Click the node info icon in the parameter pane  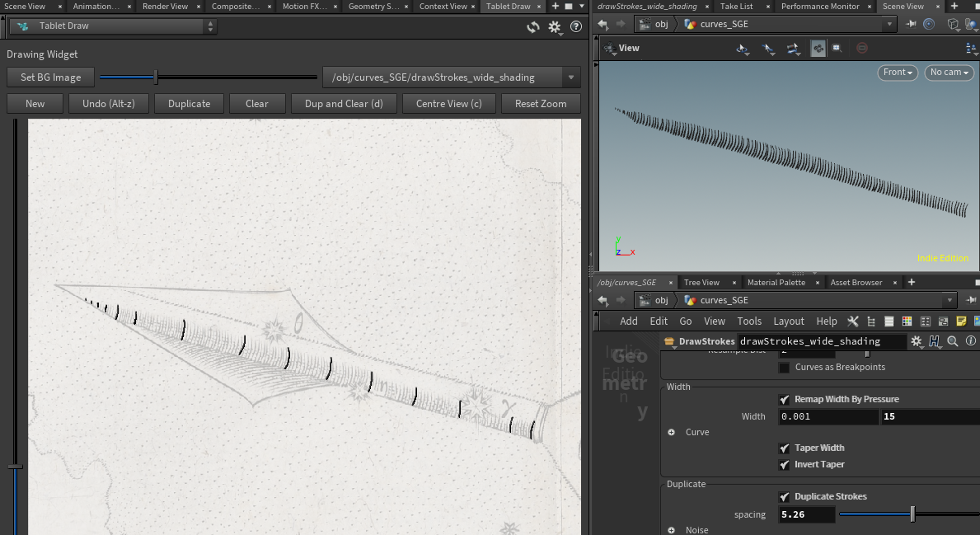(970, 340)
